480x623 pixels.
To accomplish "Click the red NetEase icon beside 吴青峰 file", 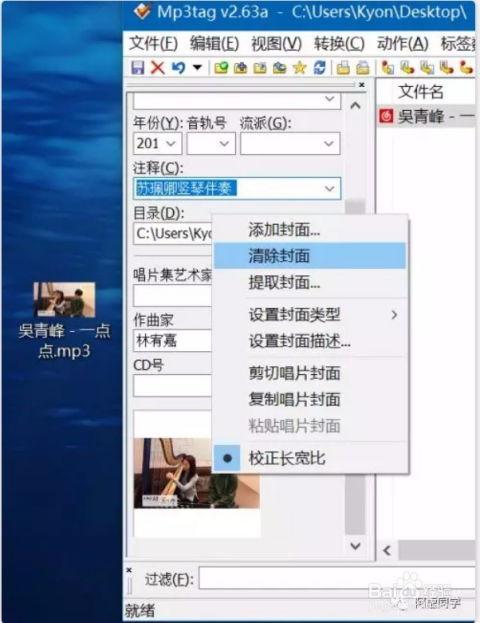I will [386, 116].
